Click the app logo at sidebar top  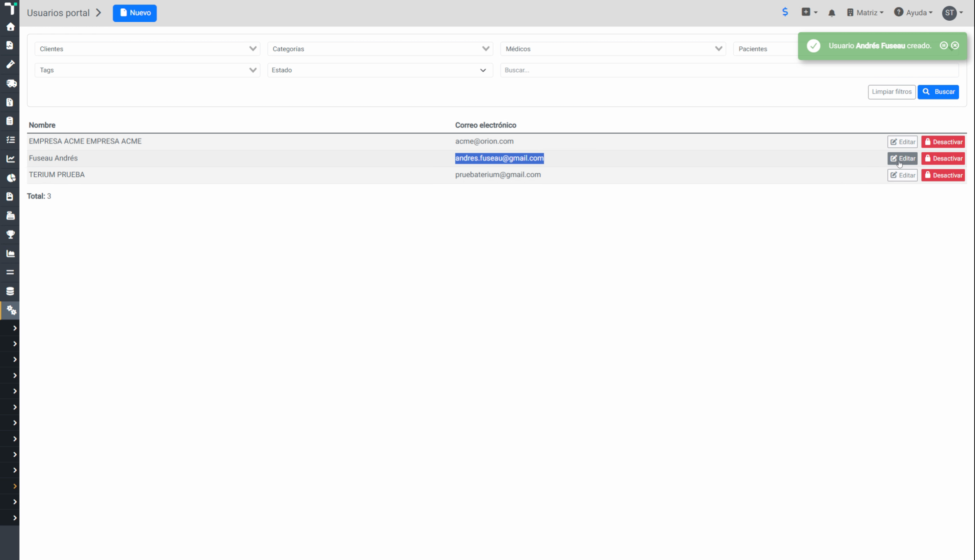pos(11,8)
